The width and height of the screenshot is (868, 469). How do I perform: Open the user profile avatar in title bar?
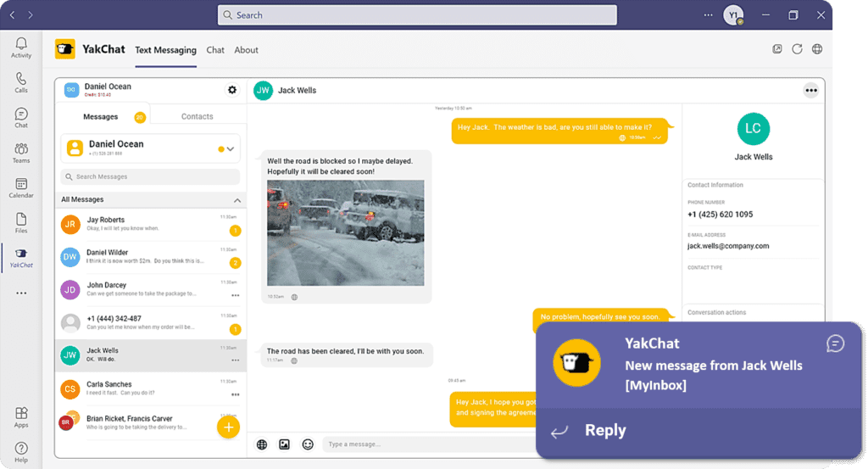point(733,15)
